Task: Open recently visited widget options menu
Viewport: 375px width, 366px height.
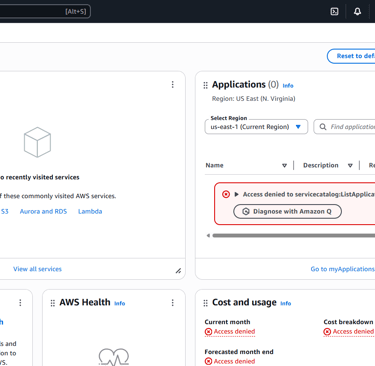Action: [173, 85]
